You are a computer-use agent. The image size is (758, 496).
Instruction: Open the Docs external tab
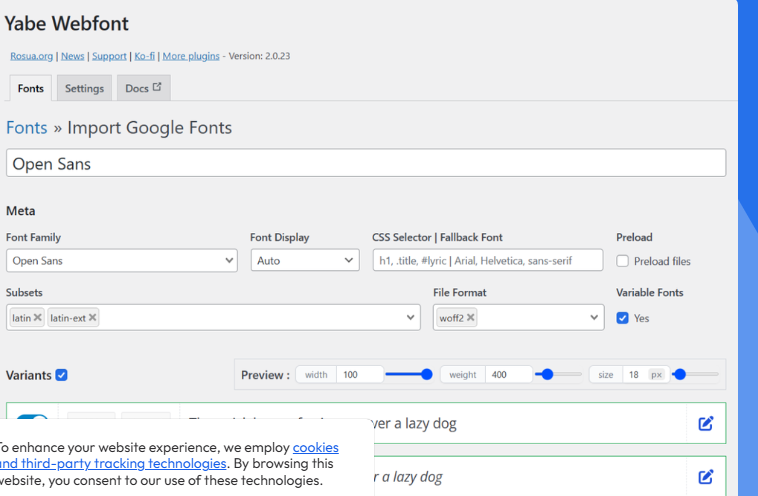[143, 88]
